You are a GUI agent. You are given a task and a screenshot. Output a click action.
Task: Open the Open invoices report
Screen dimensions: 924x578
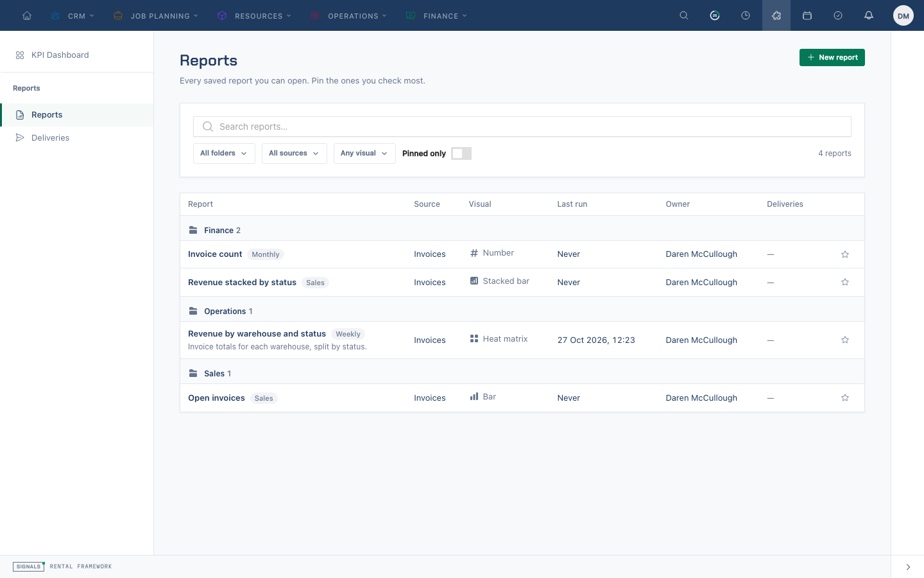pyautogui.click(x=216, y=398)
